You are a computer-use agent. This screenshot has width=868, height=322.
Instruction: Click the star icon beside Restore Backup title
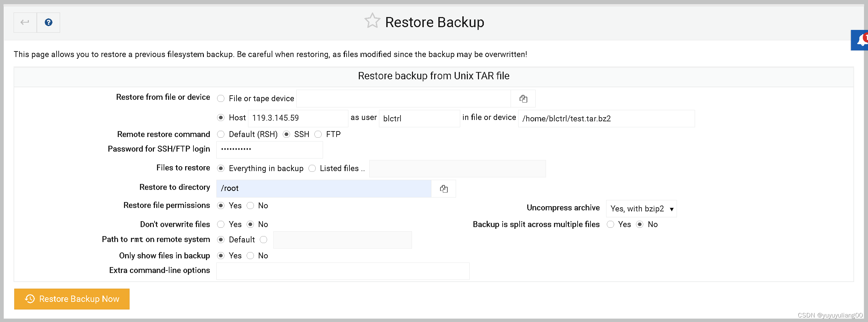[372, 21]
